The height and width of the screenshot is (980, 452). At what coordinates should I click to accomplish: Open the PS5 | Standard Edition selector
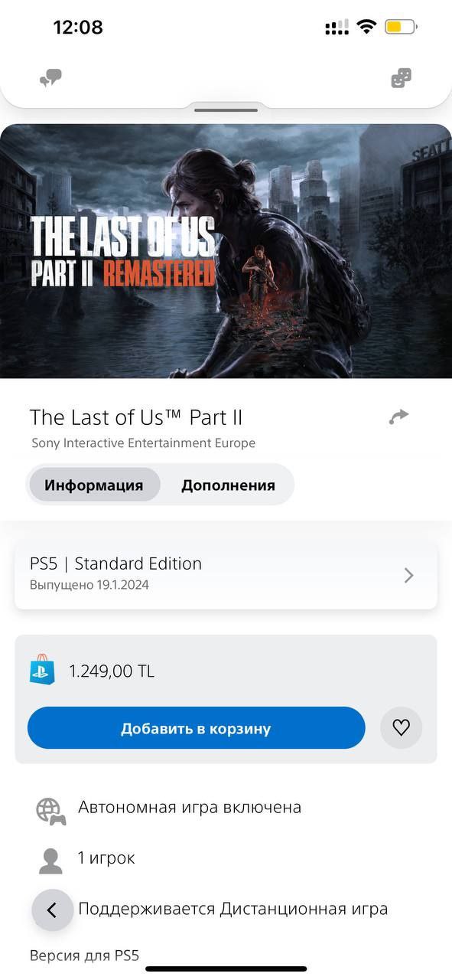226,576
